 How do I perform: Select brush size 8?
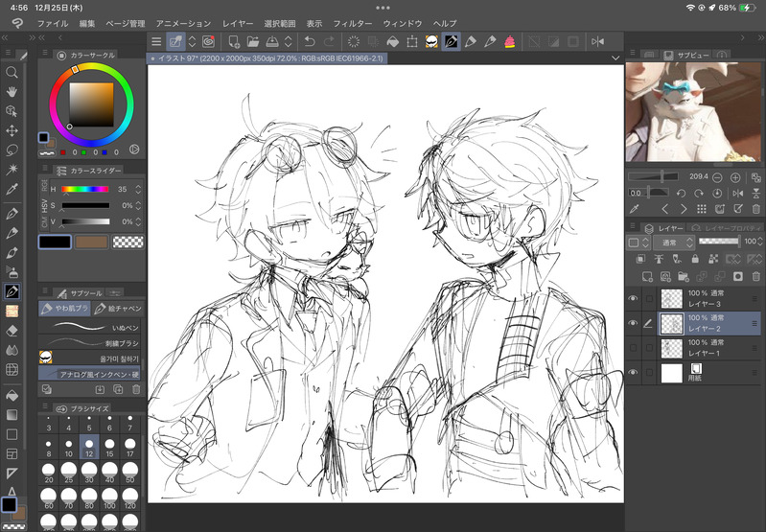48,448
